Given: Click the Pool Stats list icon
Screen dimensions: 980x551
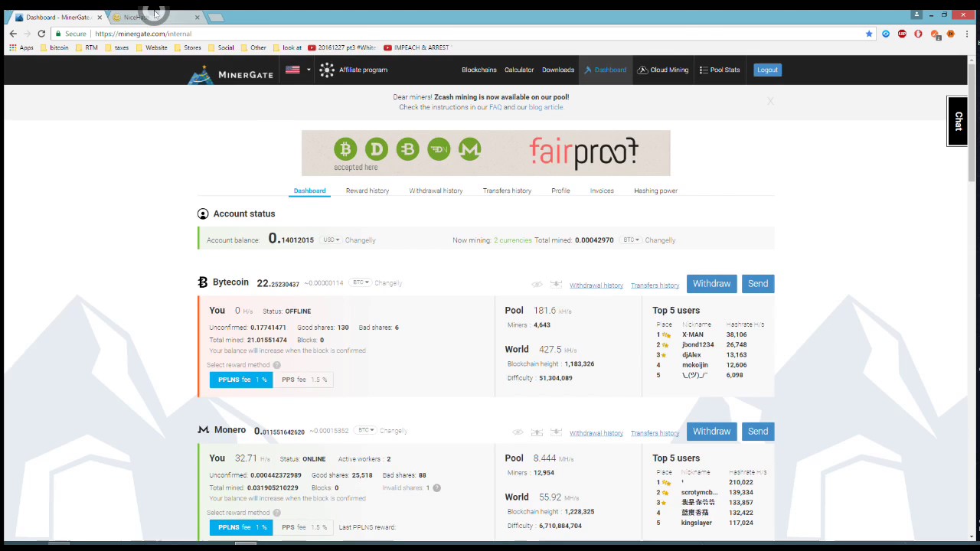Looking at the screenshot, I should pos(704,70).
